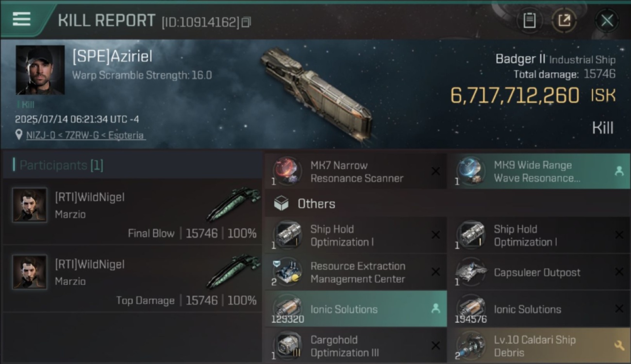631x364 pixels.
Task: Select Ionic Solutions stack of 129320
Action: (356, 309)
